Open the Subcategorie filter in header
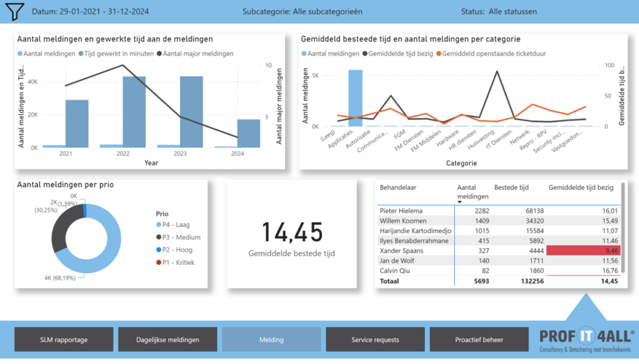This screenshot has height=364, width=639. tap(302, 11)
